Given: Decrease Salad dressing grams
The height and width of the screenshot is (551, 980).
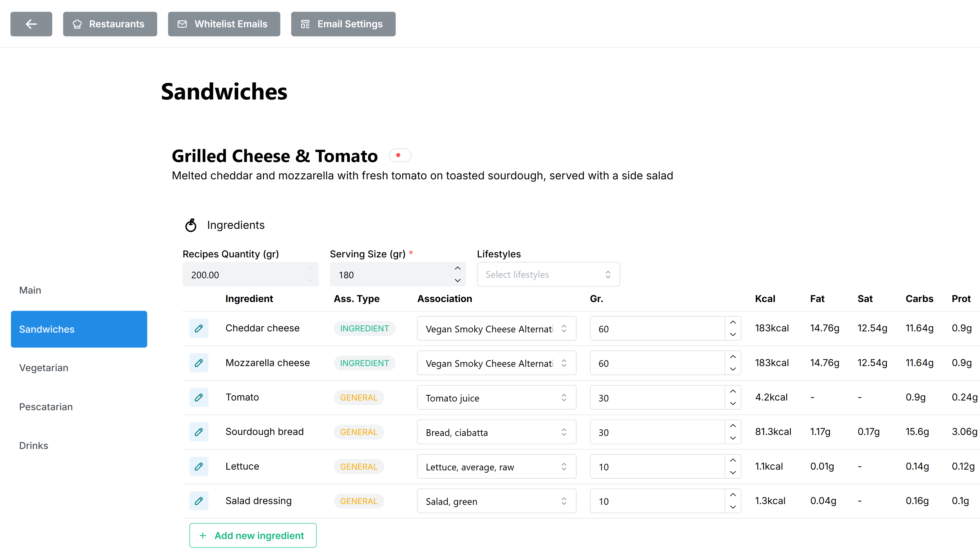Looking at the screenshot, I should coord(733,507).
